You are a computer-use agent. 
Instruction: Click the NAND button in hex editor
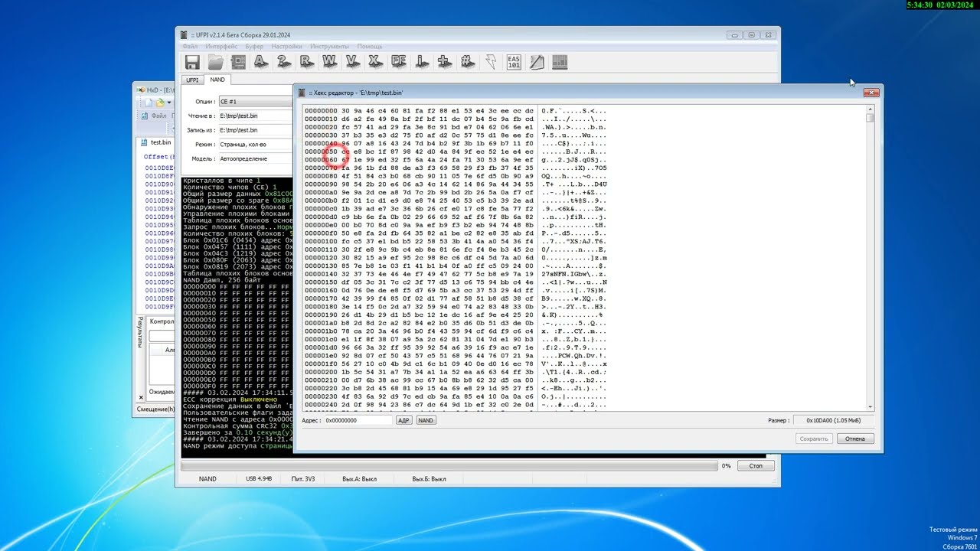(426, 420)
